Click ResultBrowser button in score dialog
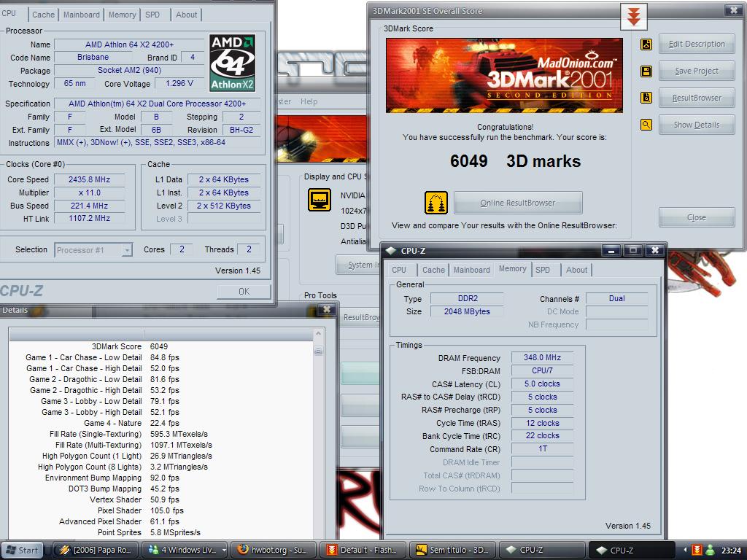The width and height of the screenshot is (747, 560). point(697,98)
